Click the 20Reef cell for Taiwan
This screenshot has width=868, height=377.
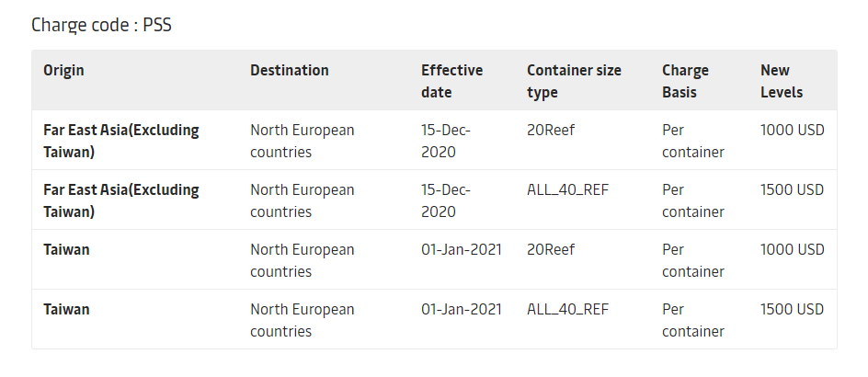coord(551,249)
